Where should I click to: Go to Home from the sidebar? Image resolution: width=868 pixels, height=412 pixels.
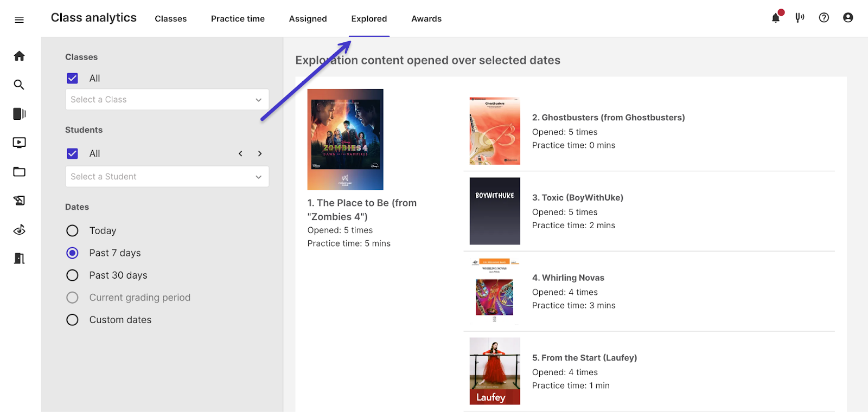19,56
